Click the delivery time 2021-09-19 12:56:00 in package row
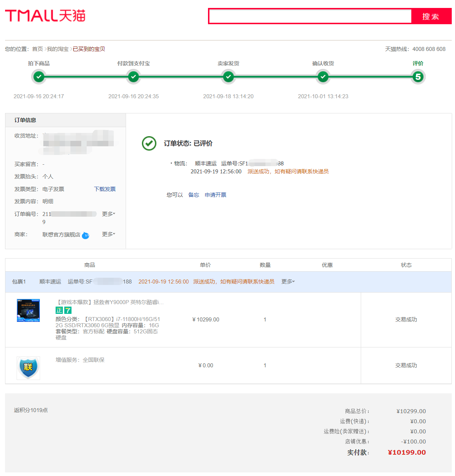Image resolution: width=455 pixels, height=476 pixels. pos(164,282)
